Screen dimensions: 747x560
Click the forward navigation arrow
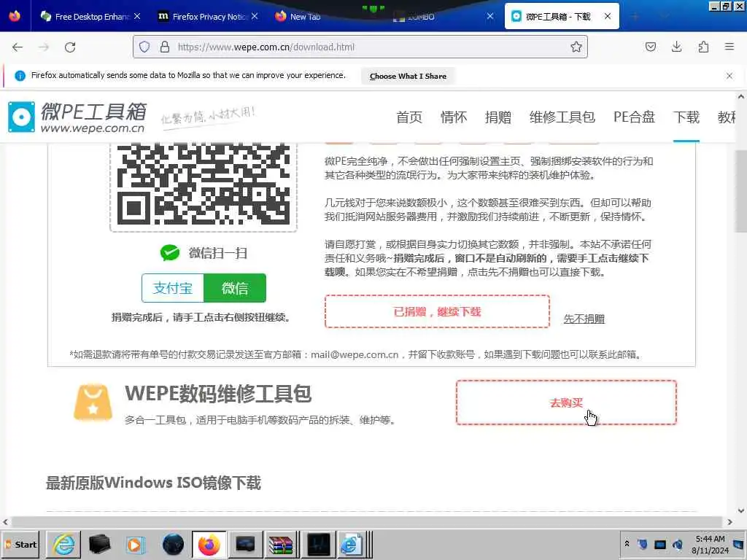44,47
